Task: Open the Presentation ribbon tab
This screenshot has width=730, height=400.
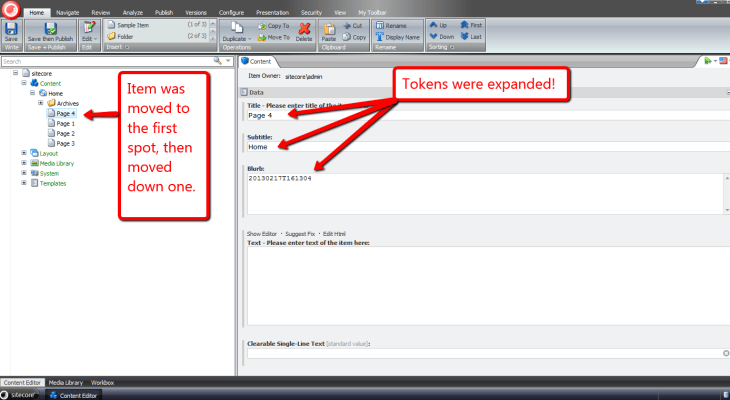Action: click(272, 13)
